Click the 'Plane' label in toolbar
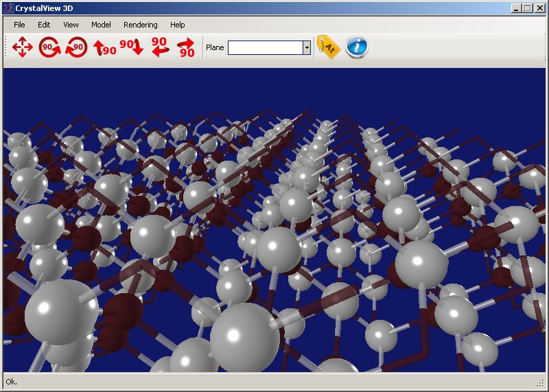 pyautogui.click(x=215, y=47)
